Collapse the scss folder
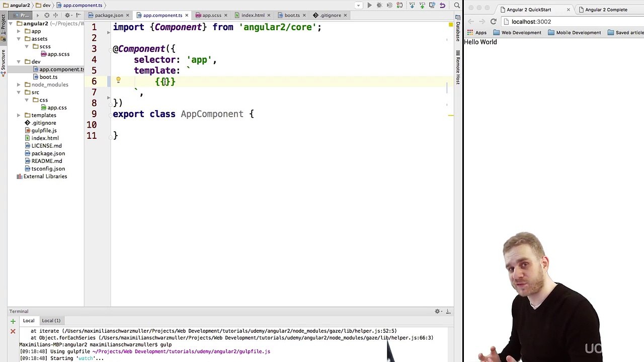 pyautogui.click(x=27, y=46)
